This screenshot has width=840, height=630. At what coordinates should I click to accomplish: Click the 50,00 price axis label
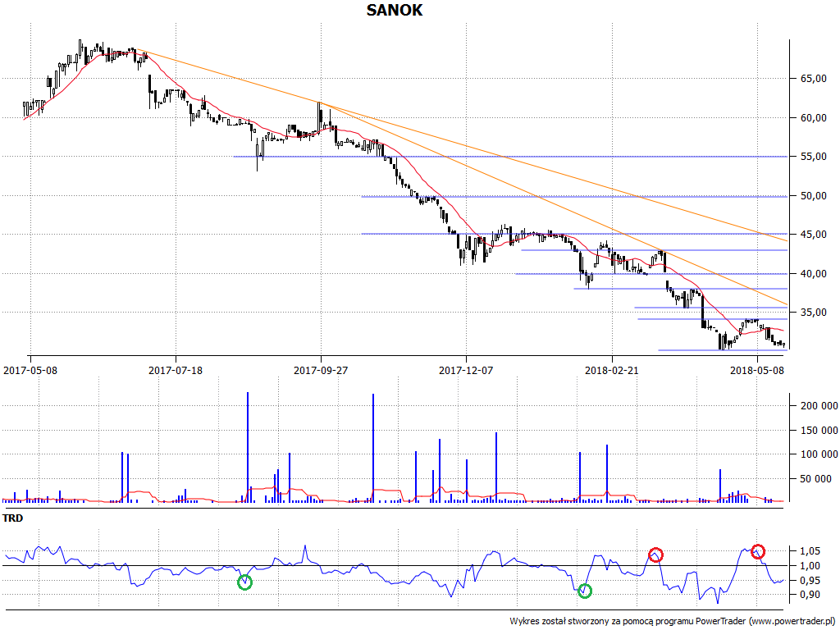pyautogui.click(x=813, y=196)
